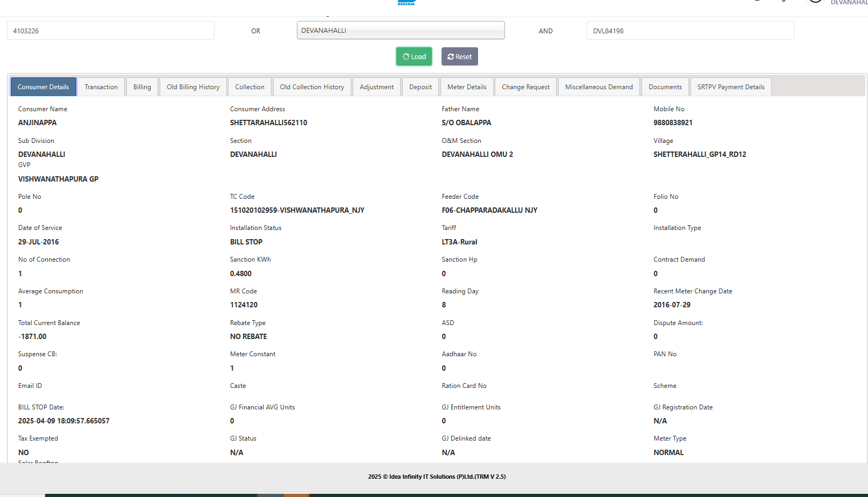Image resolution: width=868 pixels, height=497 pixels.
Task: Open the Miscellaneous Demand tab
Action: point(599,87)
